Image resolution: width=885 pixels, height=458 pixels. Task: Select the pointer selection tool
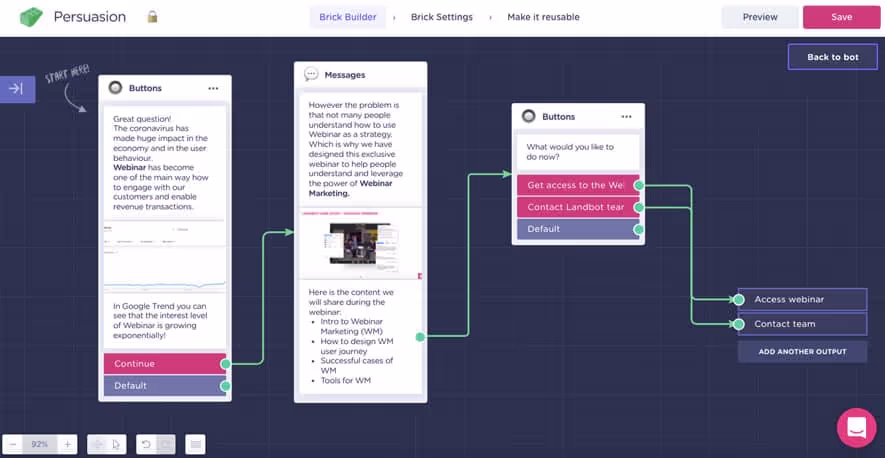(x=116, y=444)
